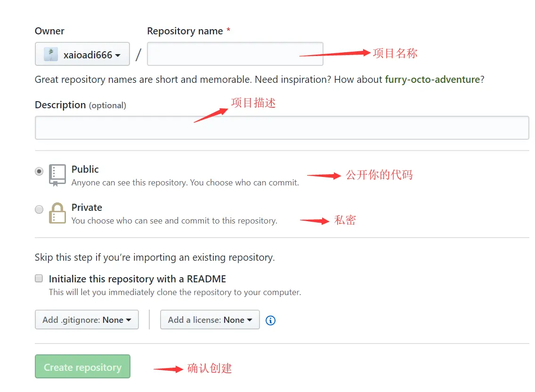535x392 pixels.
Task: Click the Private option label
Action: coord(87,208)
